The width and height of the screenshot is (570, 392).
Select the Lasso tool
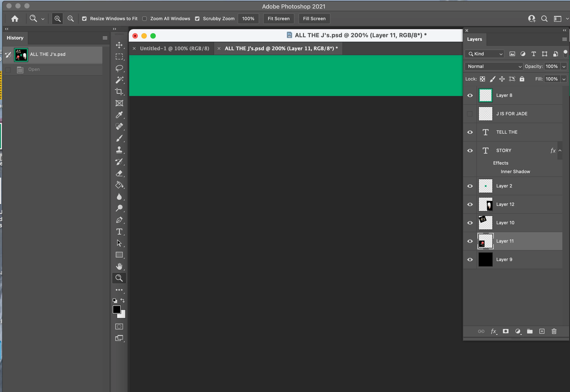click(x=119, y=68)
